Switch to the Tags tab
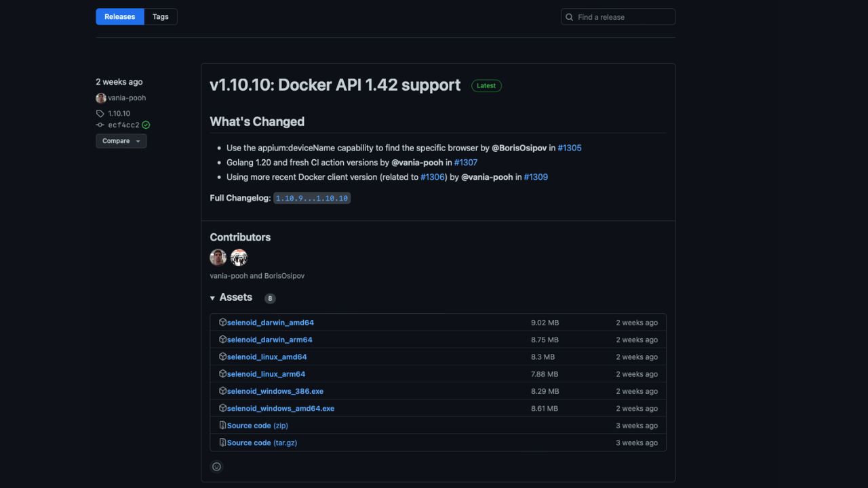This screenshot has width=868, height=488. [x=161, y=17]
